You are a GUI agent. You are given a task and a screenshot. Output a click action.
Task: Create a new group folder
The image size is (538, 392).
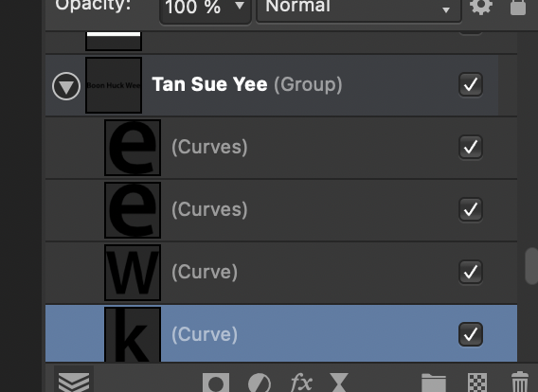click(x=434, y=383)
